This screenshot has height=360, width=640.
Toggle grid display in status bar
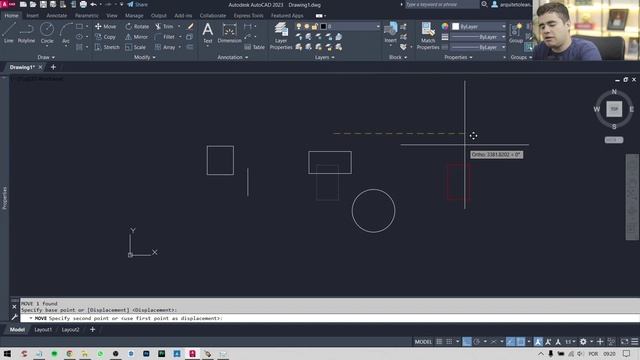point(439,342)
